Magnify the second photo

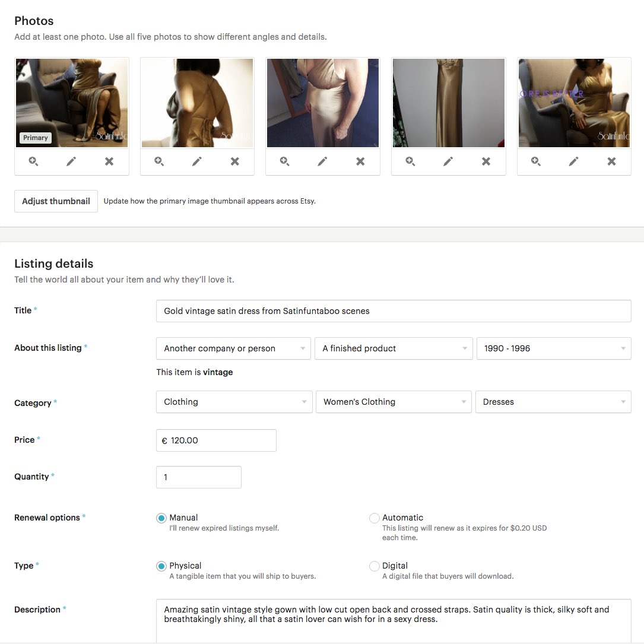pos(159,161)
